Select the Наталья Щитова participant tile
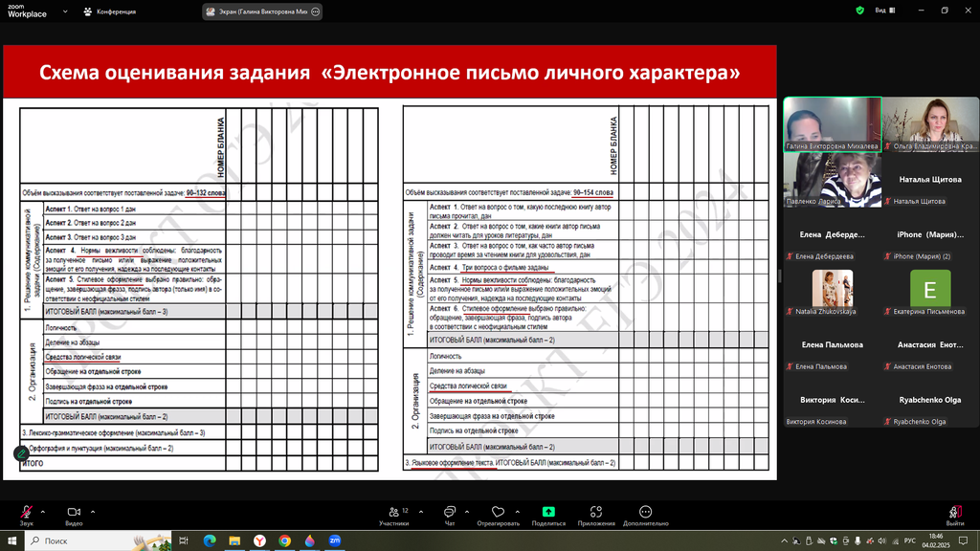 pyautogui.click(x=930, y=179)
